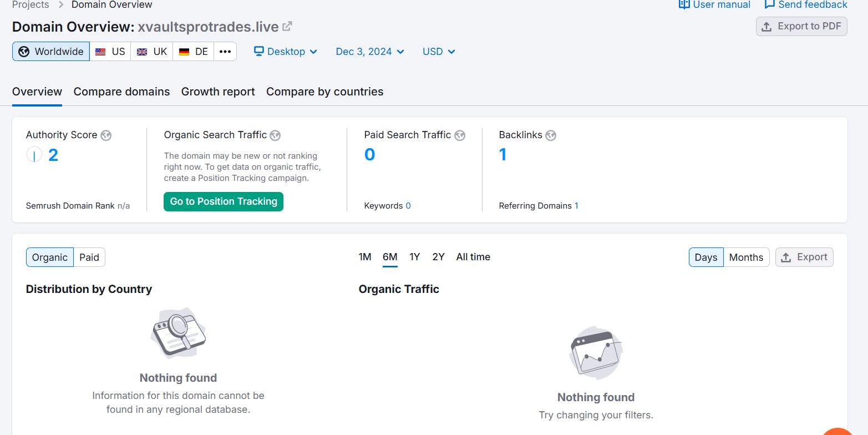Open more countries ellipsis menu
Screen dimensions: 868x435
[225, 52]
